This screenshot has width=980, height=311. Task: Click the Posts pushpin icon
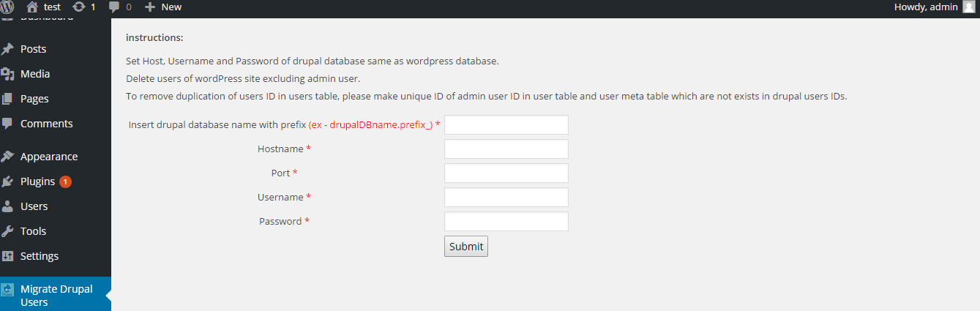7,49
